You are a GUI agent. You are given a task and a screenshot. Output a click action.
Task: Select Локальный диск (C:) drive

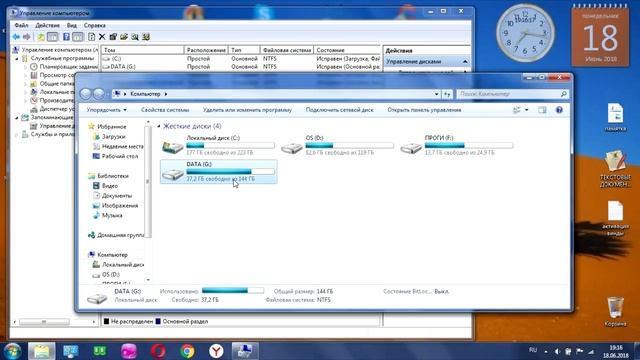point(218,145)
